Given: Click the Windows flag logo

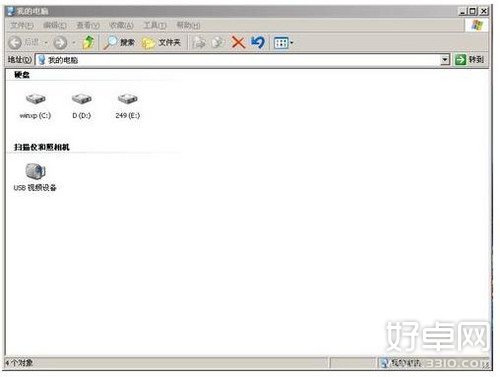Looking at the screenshot, I should (x=477, y=25).
